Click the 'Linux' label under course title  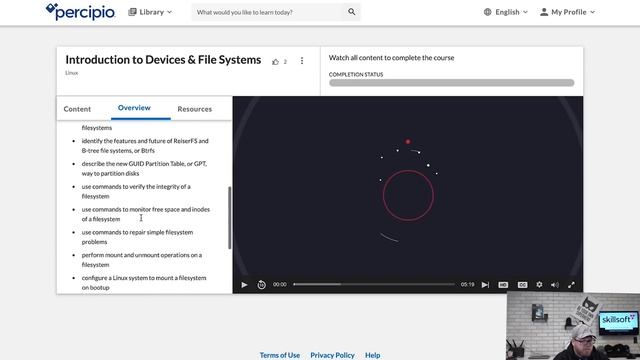click(71, 73)
